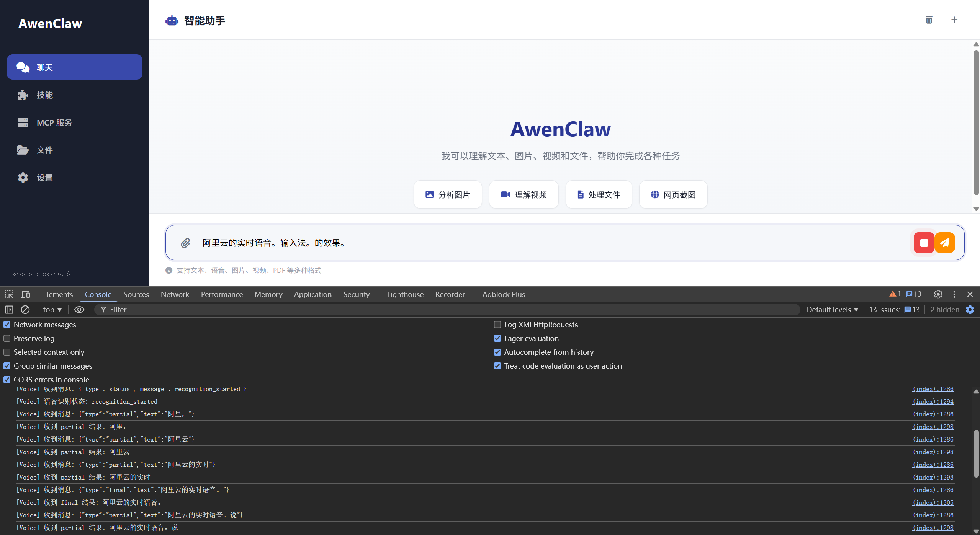
Task: Open the top context dropdown
Action: pyautogui.click(x=52, y=310)
